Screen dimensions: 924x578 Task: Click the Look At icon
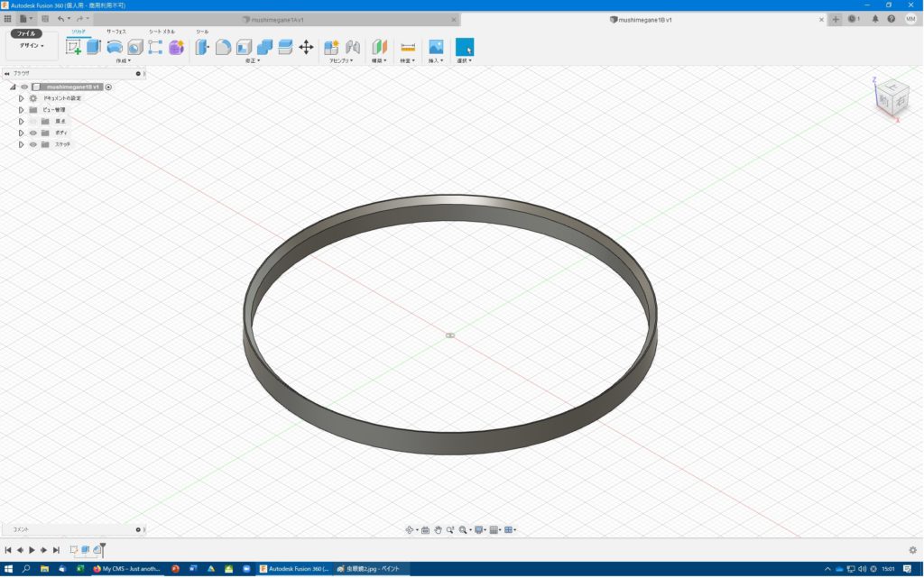(425, 529)
